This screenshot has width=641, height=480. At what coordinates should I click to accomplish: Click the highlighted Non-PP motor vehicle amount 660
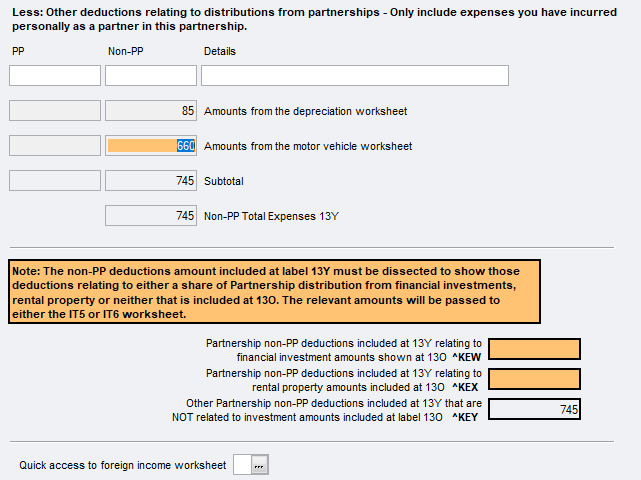coord(151,146)
